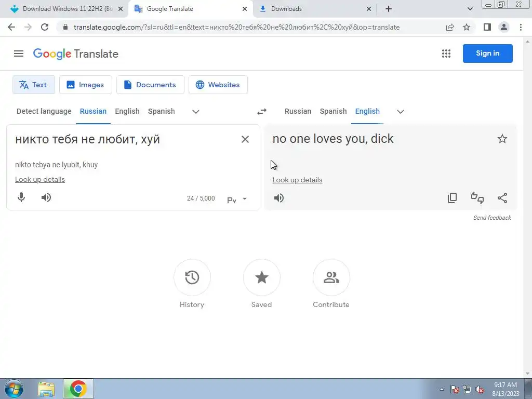This screenshot has height=399, width=532.
Task: Rate this translation with thumbs icon
Action: coord(477,198)
